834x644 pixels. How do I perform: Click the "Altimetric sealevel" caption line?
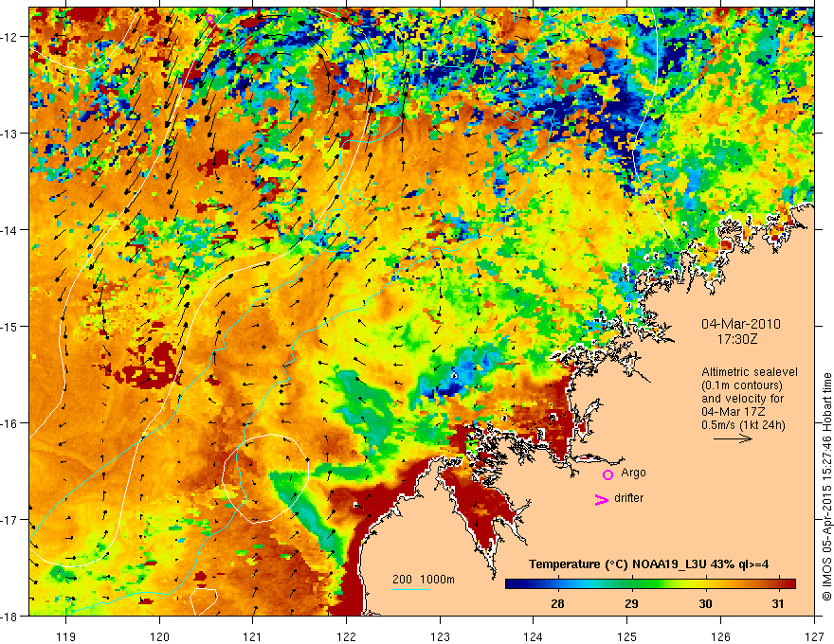[750, 372]
